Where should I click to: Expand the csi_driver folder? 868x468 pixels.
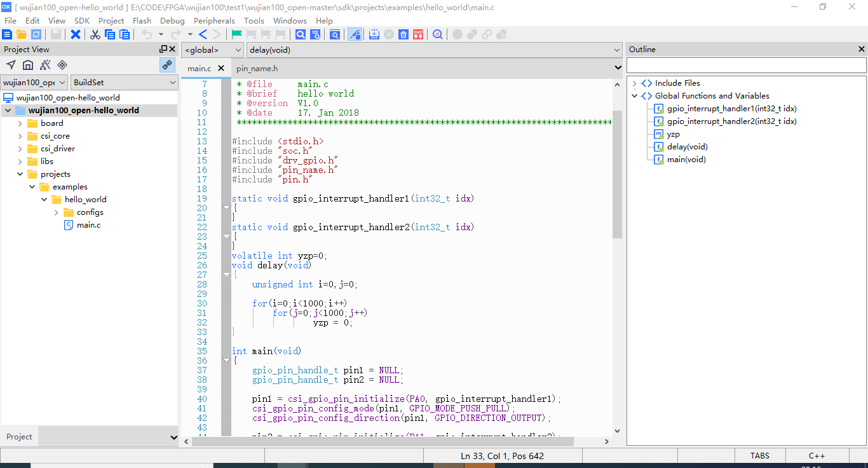tap(20, 149)
